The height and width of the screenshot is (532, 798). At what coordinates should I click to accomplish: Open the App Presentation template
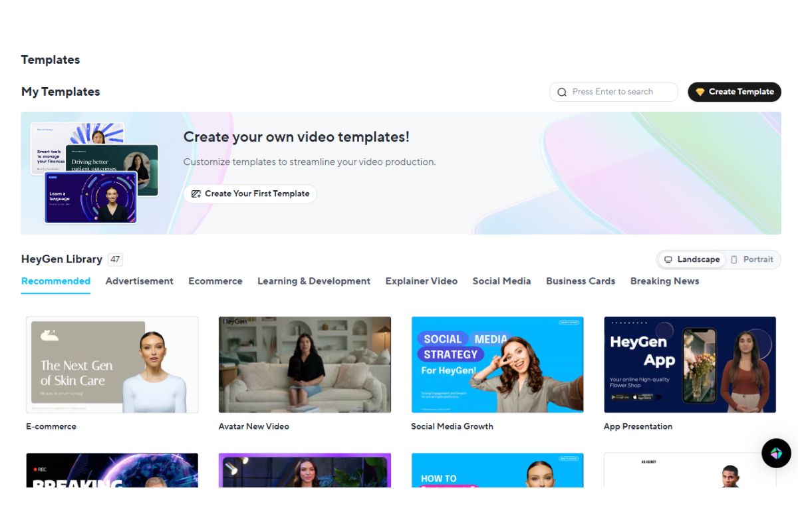[x=690, y=364]
